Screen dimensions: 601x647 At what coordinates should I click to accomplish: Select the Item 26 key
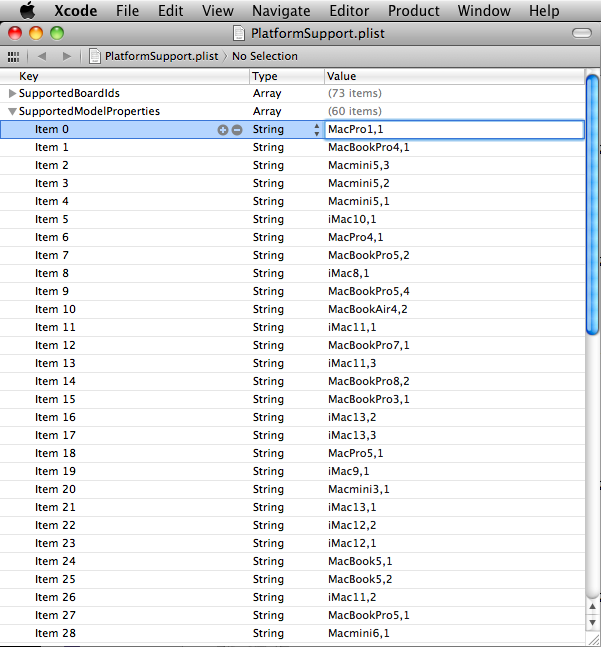pos(55,597)
